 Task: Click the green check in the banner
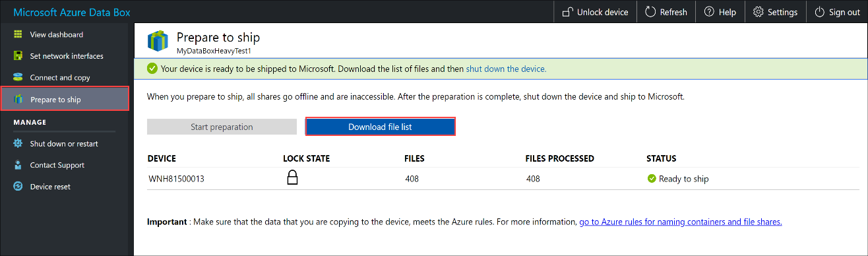[x=152, y=68]
